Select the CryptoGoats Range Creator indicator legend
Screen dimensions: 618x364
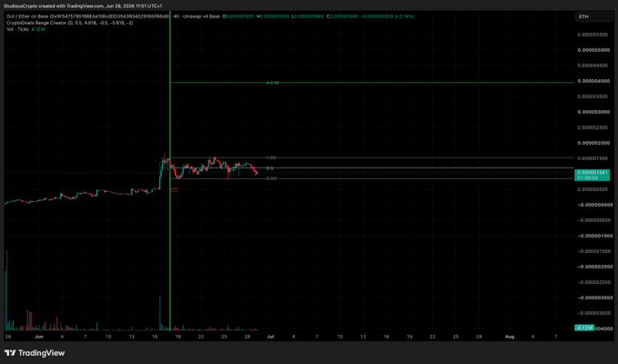70,23
